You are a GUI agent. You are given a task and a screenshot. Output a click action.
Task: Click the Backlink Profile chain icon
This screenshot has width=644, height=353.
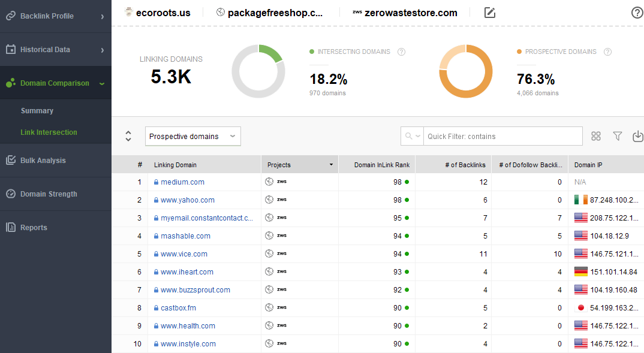pyautogui.click(x=11, y=16)
